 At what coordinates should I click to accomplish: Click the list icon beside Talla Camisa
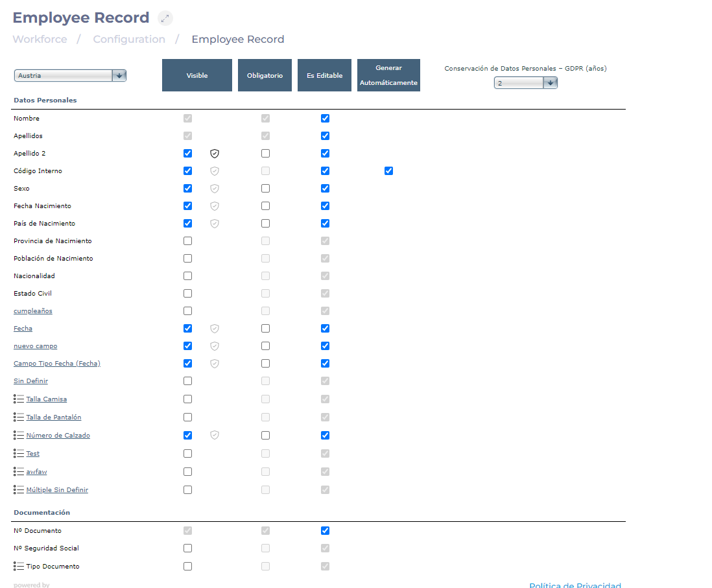[x=19, y=399]
